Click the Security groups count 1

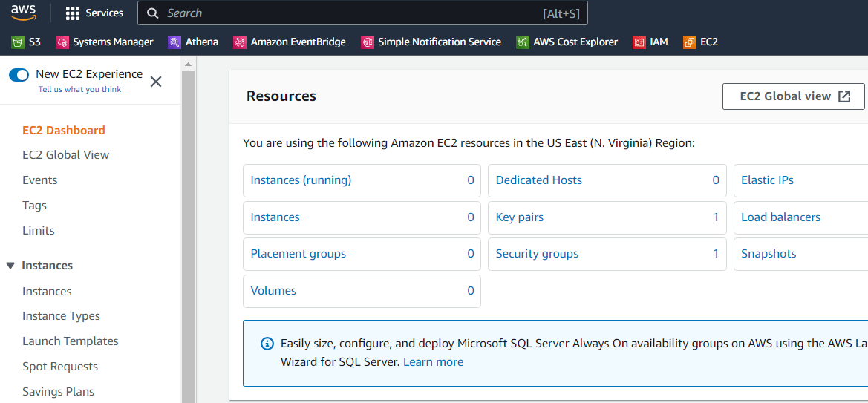[716, 254]
